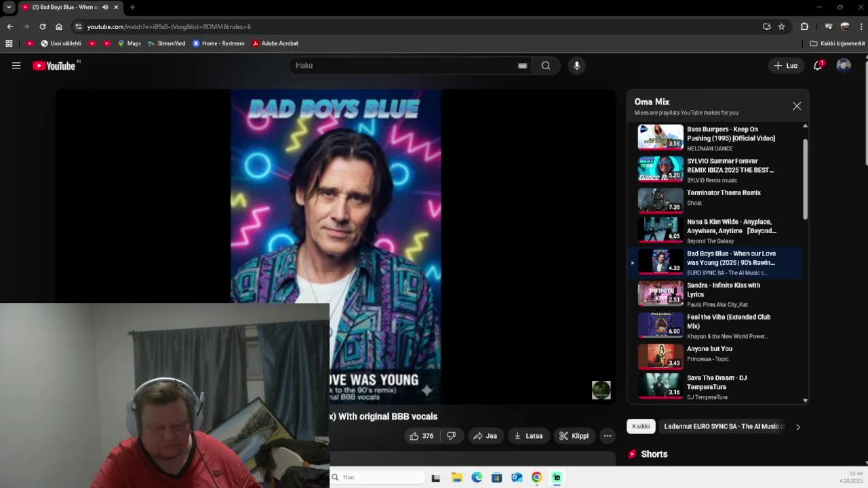Open the media control icon in browser toolbar

[x=828, y=26]
